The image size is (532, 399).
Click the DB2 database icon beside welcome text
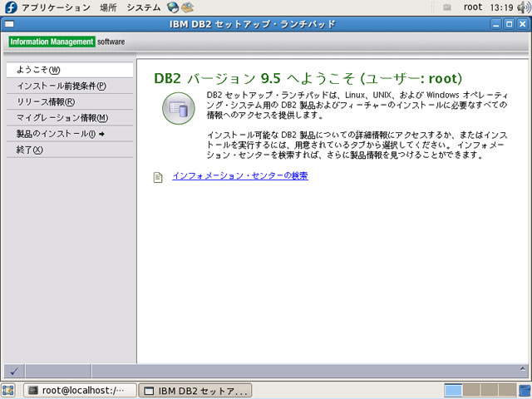click(179, 108)
